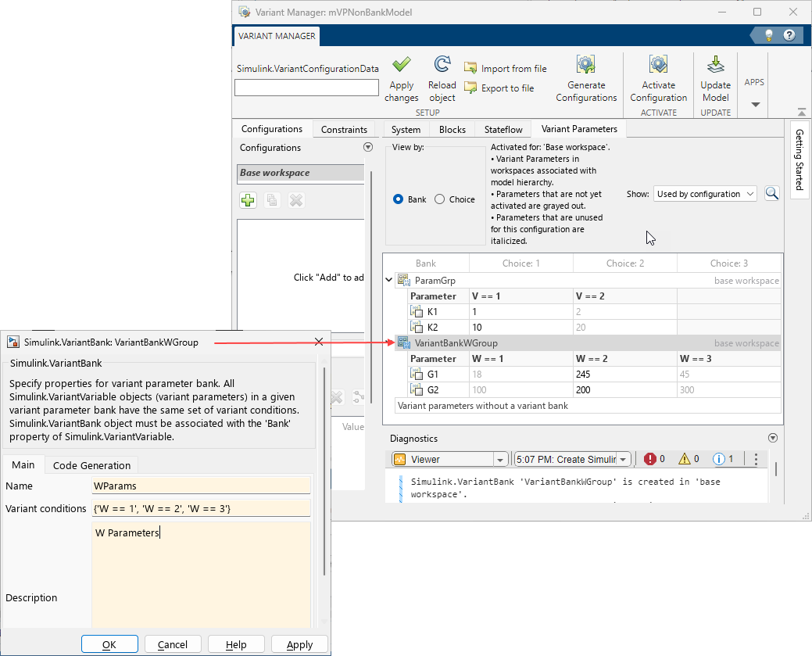Click the magnifier search icon beside Show

(x=771, y=194)
